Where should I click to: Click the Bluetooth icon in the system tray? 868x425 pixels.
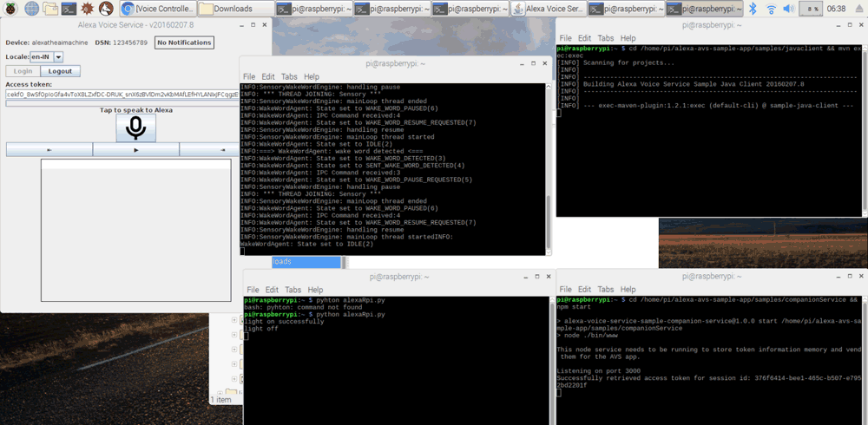pos(753,9)
